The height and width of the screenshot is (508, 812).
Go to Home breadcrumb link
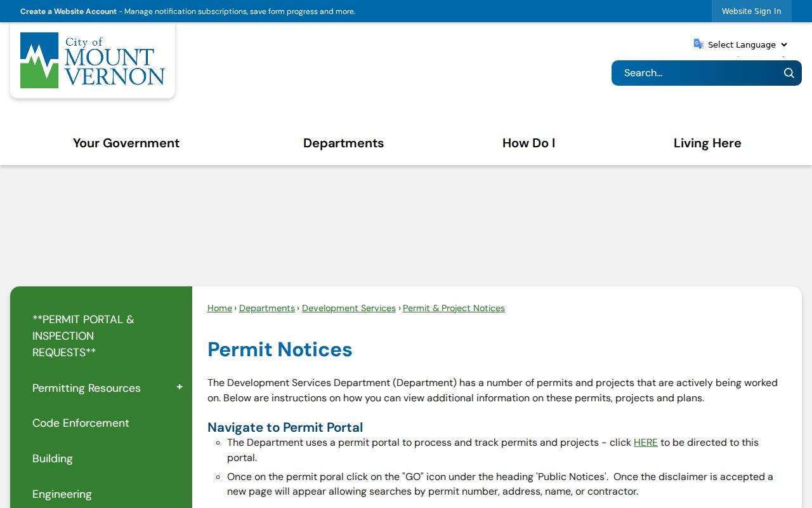pos(219,308)
